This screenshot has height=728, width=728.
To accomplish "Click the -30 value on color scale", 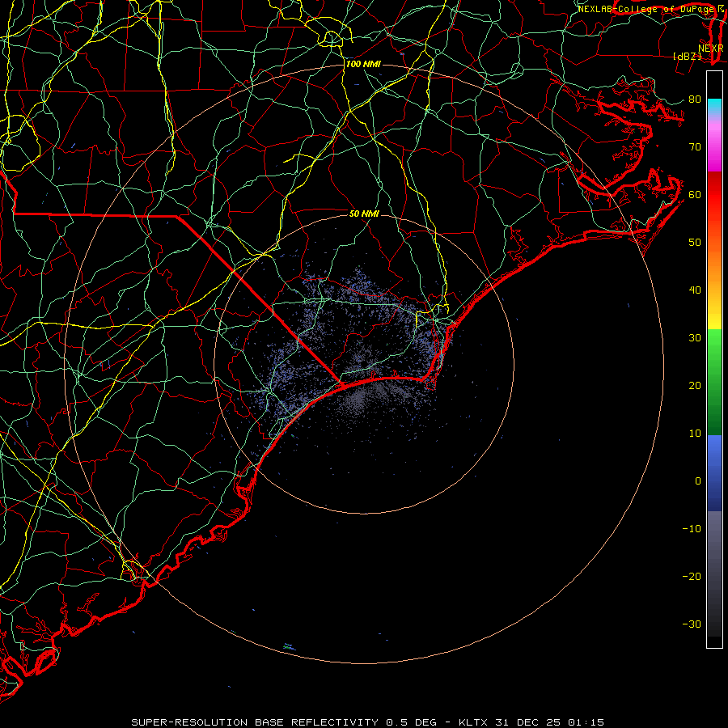I will point(692,624).
